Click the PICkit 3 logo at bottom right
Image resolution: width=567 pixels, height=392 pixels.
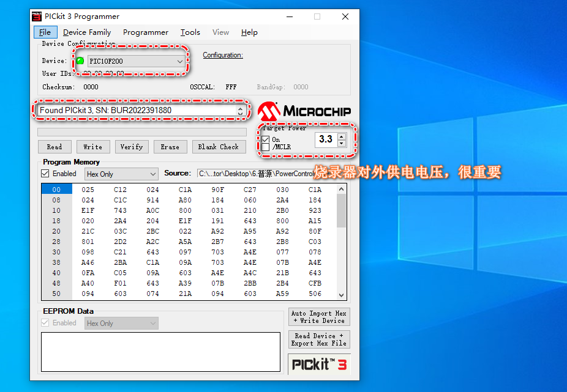tap(319, 364)
